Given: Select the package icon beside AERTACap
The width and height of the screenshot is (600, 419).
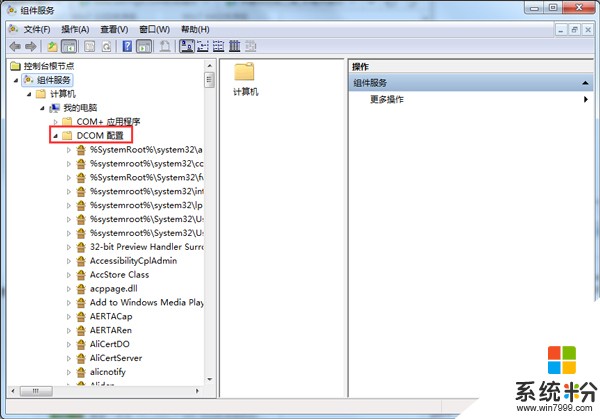Looking at the screenshot, I should point(81,316).
